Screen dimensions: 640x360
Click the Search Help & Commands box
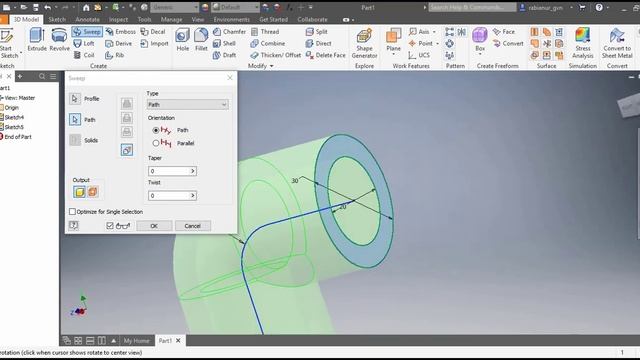pyautogui.click(x=472, y=7)
